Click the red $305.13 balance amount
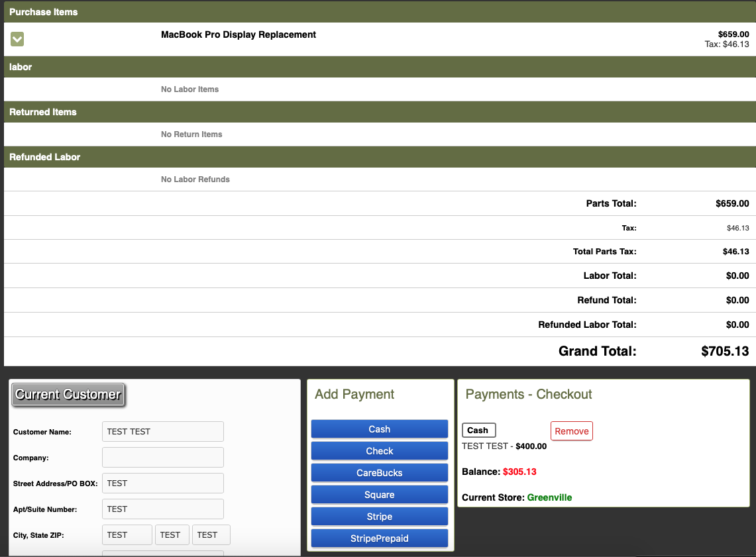The width and height of the screenshot is (756, 557). (519, 472)
